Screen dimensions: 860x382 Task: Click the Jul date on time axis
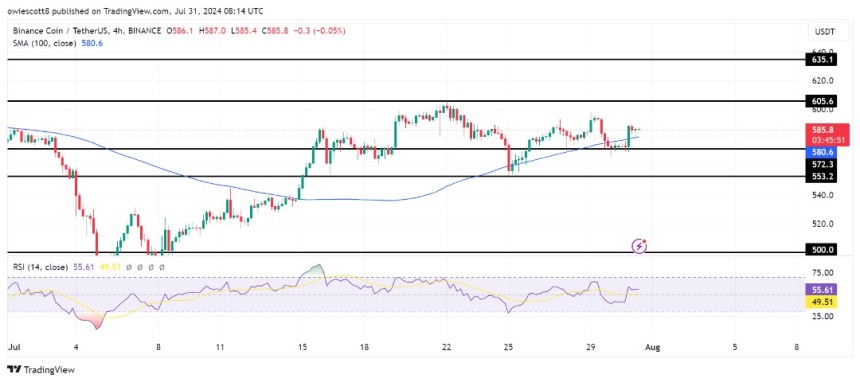pyautogui.click(x=14, y=347)
